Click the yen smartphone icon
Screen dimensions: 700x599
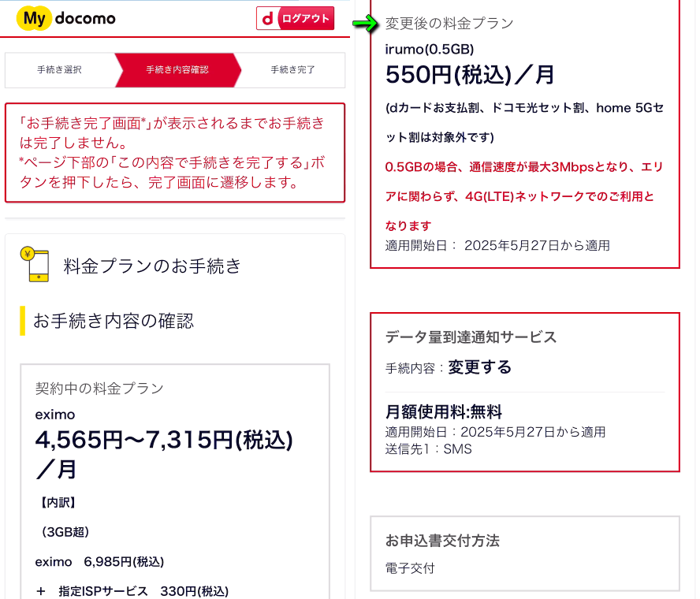tap(35, 265)
